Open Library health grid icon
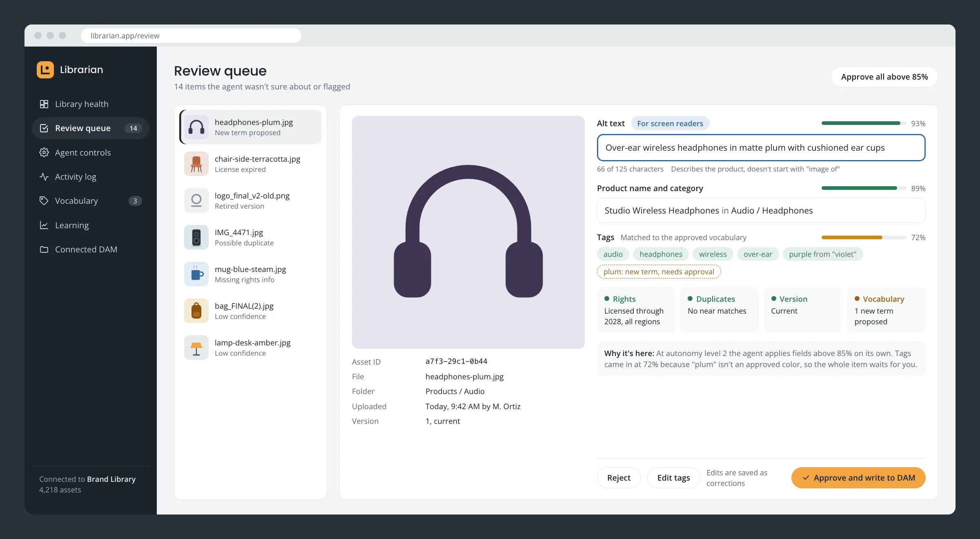 coord(44,104)
